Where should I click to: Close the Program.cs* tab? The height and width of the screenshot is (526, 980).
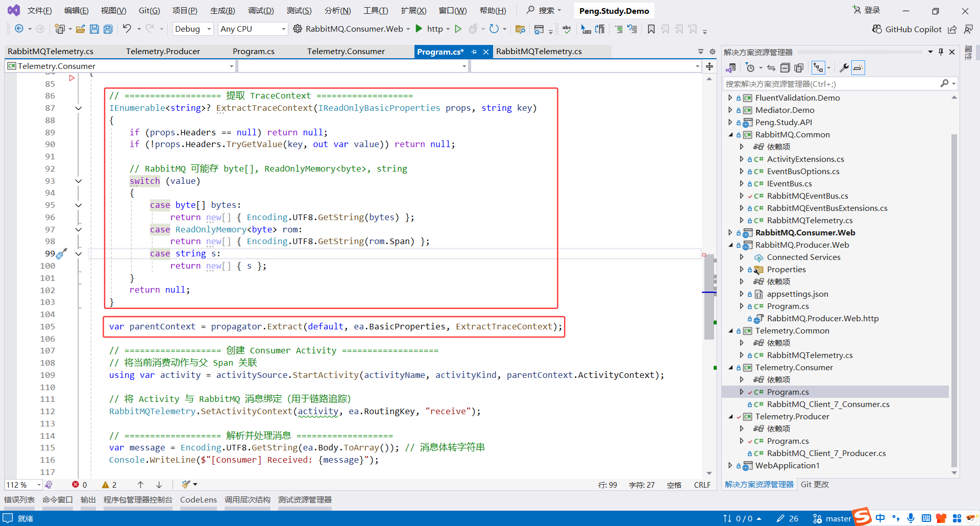click(x=486, y=52)
